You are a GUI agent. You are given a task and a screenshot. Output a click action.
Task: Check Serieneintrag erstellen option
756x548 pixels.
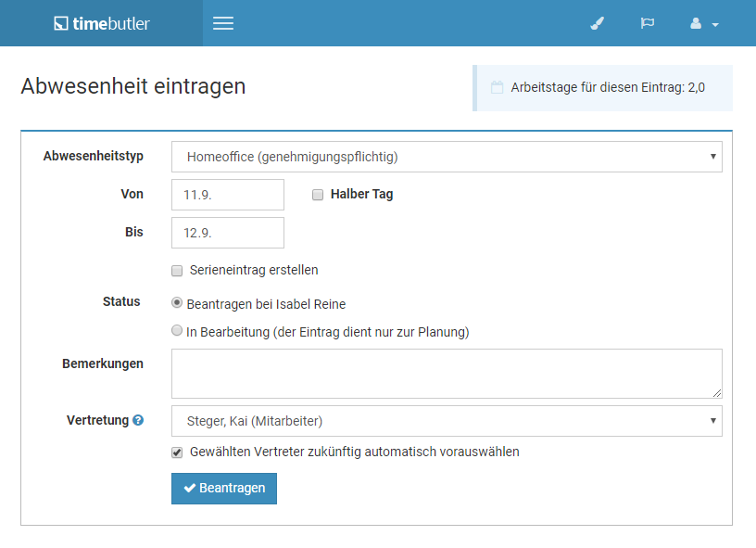(x=177, y=271)
